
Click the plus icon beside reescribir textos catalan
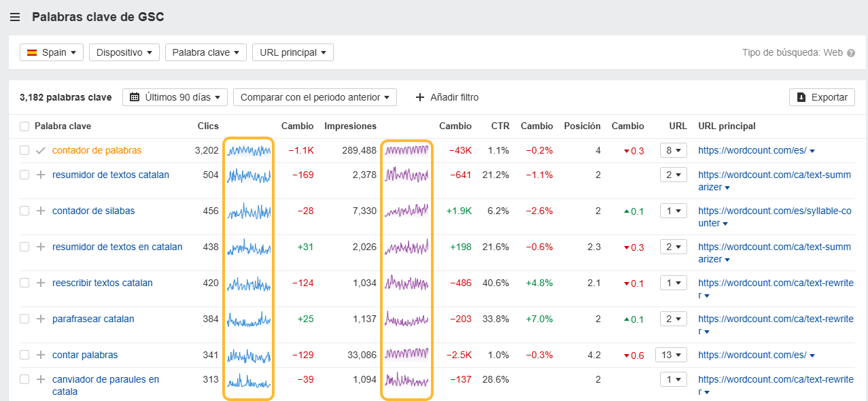coord(41,283)
